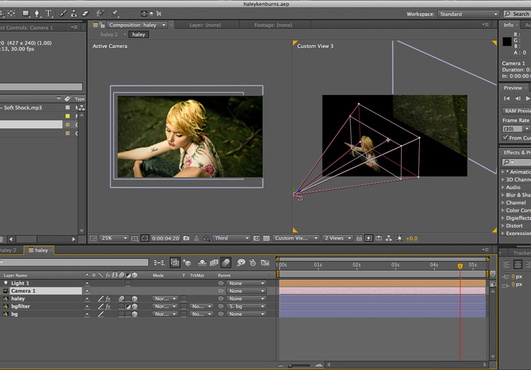This screenshot has width=531, height=370.
Task: Open the 2 Views layout dropdown
Action: tap(338, 238)
